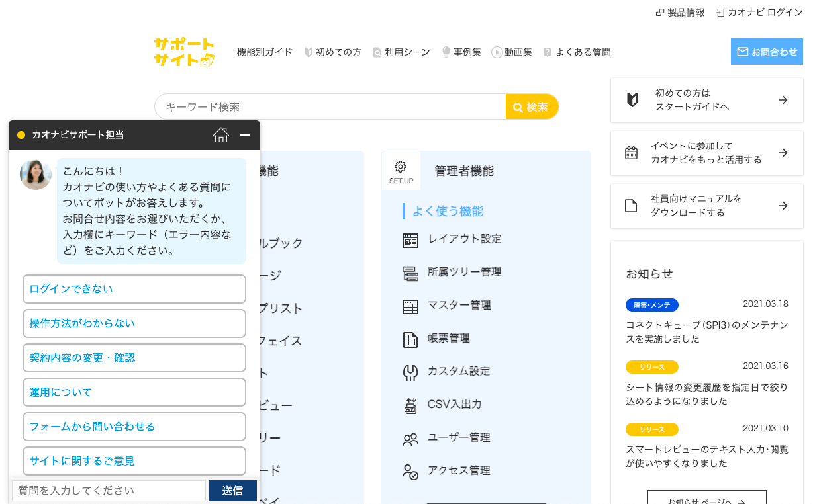This screenshot has width=813, height=504.
Task: Click the ユーザー管理 people icon
Action: pos(410,439)
